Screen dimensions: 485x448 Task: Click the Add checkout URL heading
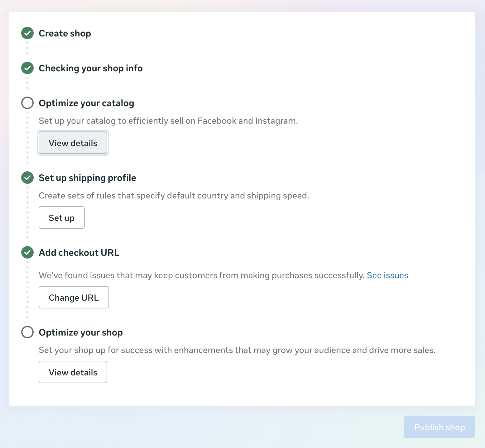79,253
